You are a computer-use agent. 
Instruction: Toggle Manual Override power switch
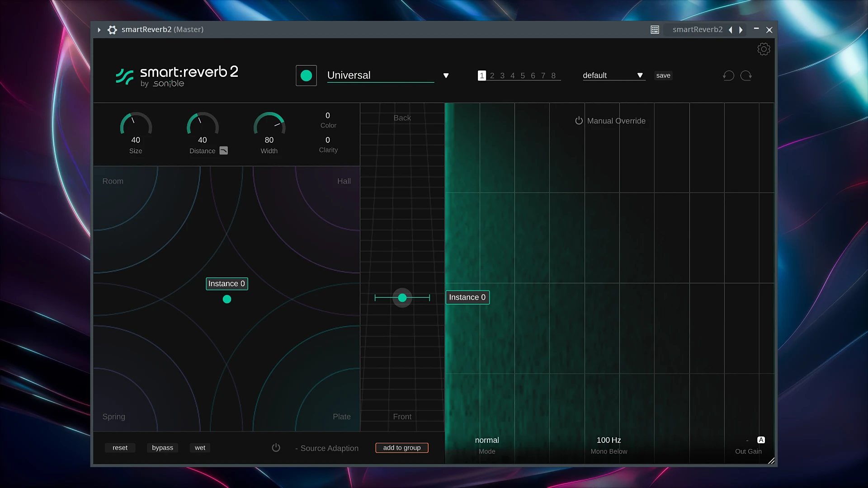coord(579,121)
